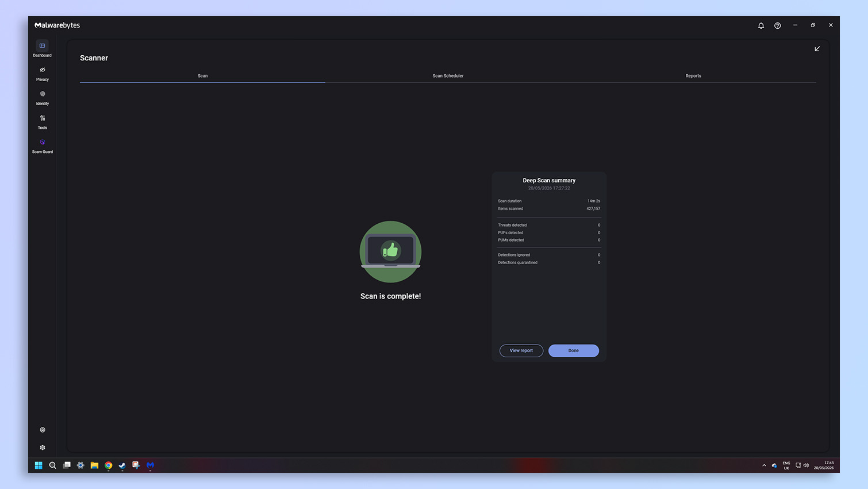Click the Malwarebytes logo in the title bar

[x=57, y=25]
